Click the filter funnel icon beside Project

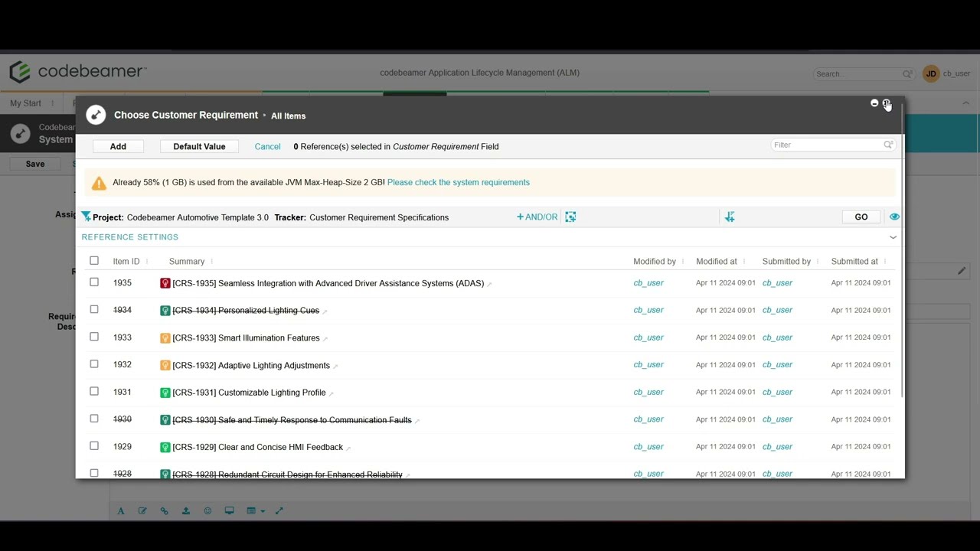(x=87, y=217)
